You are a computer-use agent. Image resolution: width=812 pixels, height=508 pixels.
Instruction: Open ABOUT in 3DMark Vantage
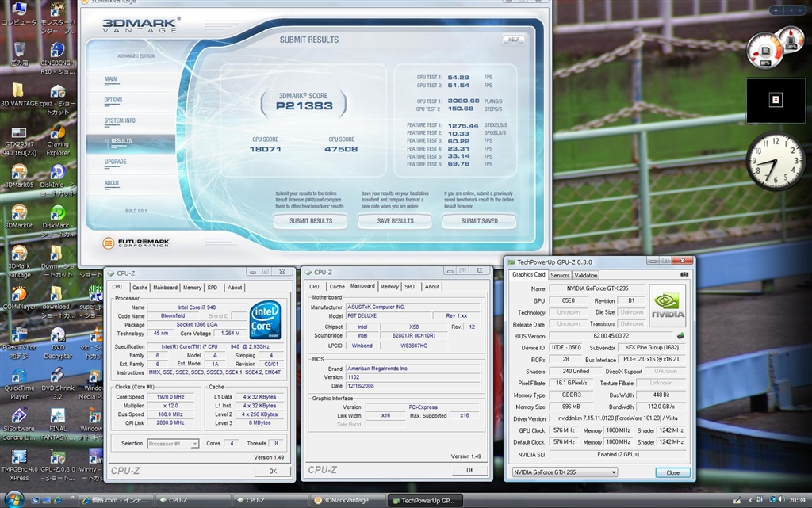(112, 184)
